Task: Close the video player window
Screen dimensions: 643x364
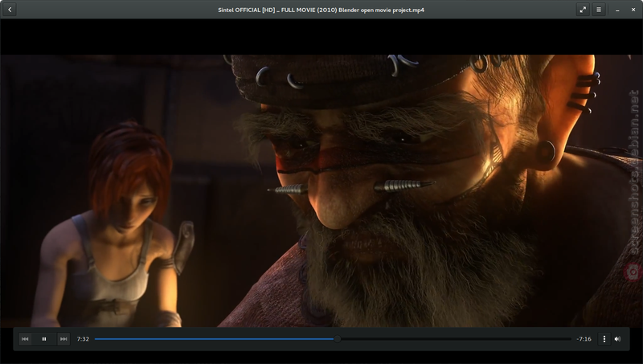Action: [x=633, y=10]
